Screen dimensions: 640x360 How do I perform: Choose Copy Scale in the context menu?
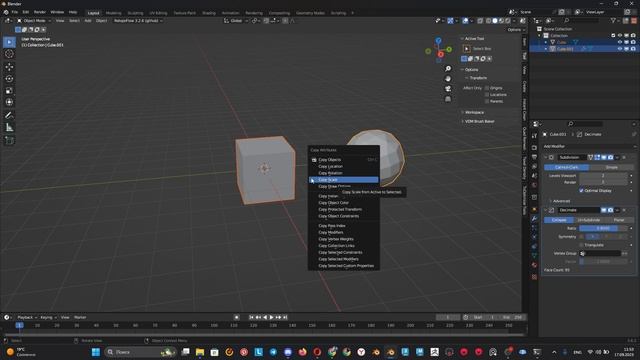pos(344,180)
